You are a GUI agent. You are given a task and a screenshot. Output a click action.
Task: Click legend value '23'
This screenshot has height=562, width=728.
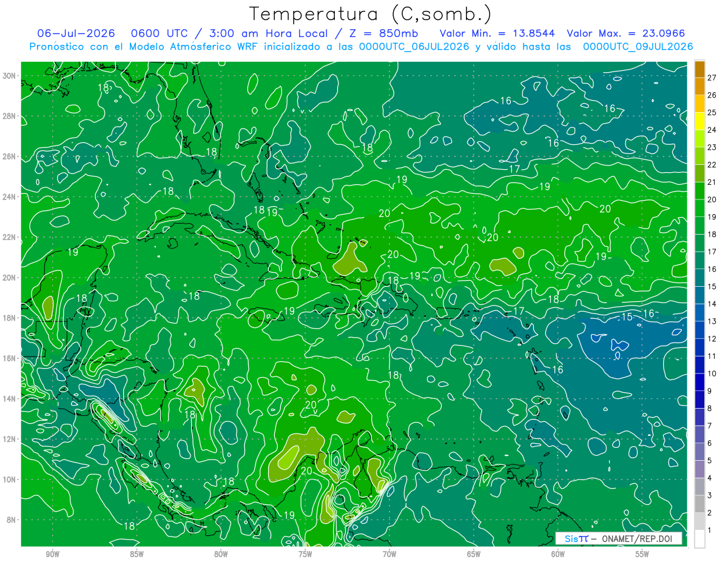pyautogui.click(x=712, y=147)
